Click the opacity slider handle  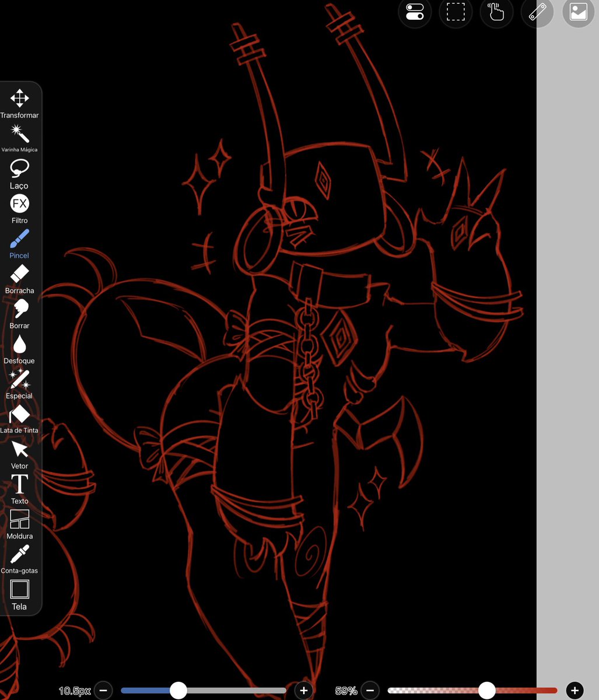point(486,691)
